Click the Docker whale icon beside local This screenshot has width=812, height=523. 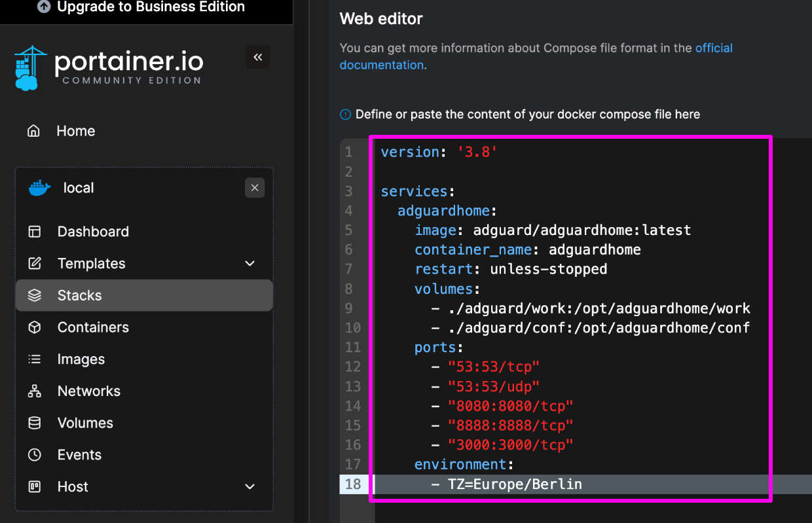(x=40, y=188)
